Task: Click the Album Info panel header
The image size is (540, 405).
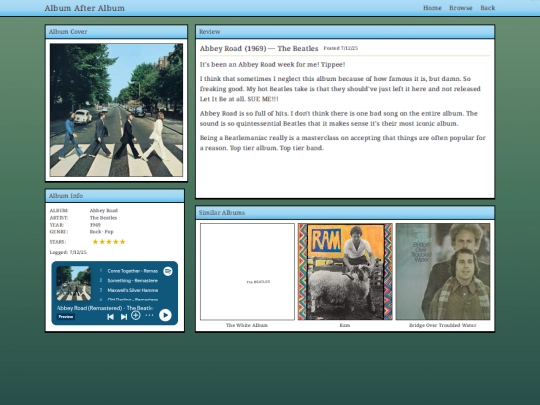Action: 115,196
